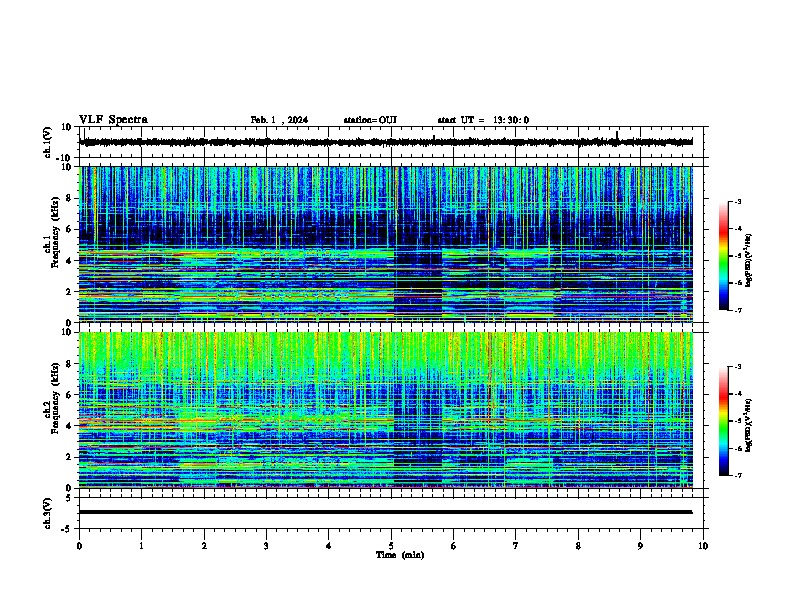Click the "start UT = 13:30:0" header text
792x612 pixels.
(x=483, y=120)
